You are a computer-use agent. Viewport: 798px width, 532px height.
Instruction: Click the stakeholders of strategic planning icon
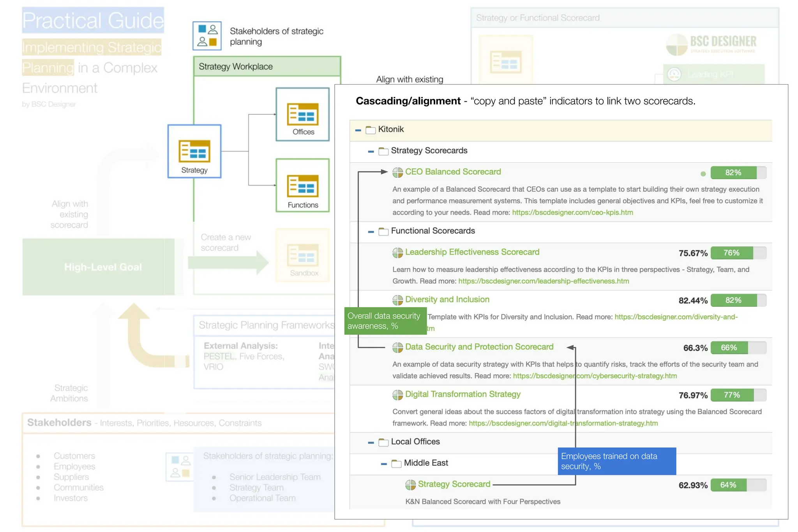(207, 36)
